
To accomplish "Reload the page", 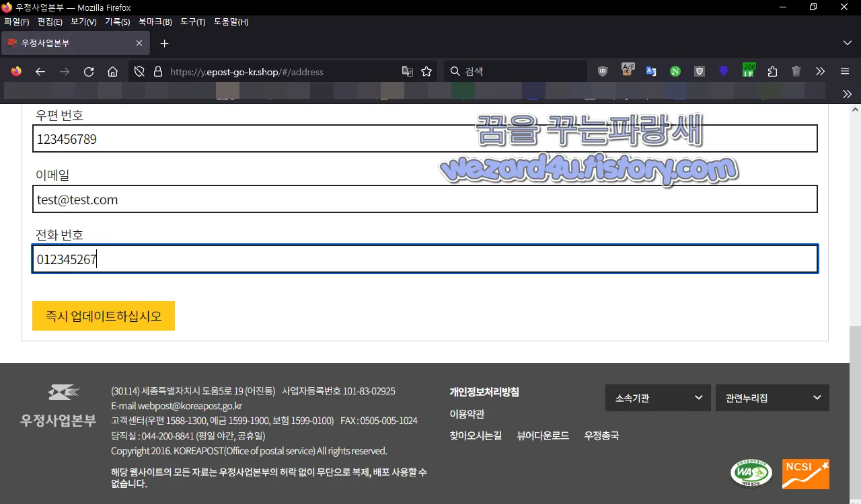I will [x=88, y=71].
